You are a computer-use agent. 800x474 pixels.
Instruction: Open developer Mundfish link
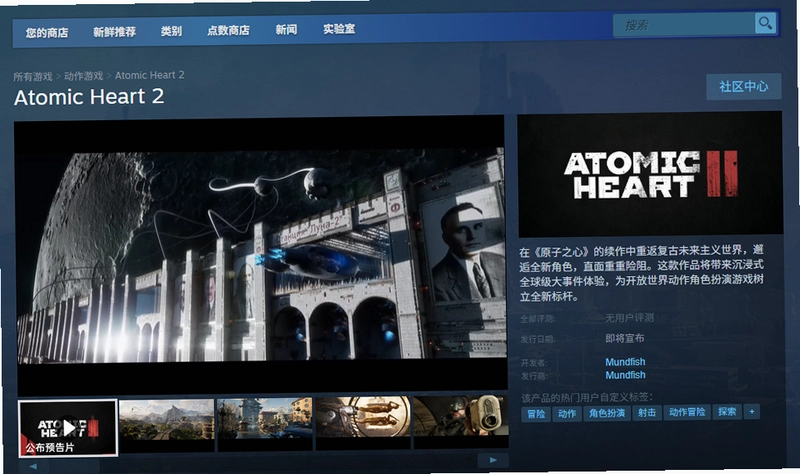[x=625, y=362]
